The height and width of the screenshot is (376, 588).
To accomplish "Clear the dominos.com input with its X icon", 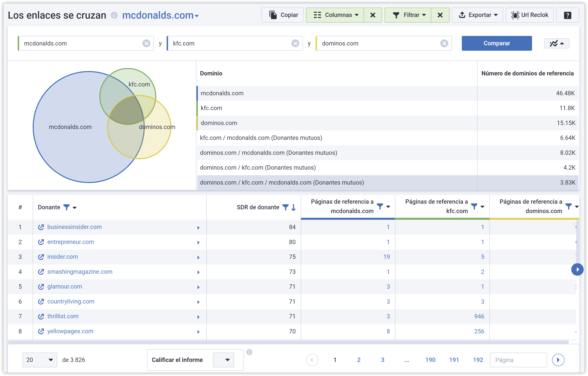I will [444, 43].
